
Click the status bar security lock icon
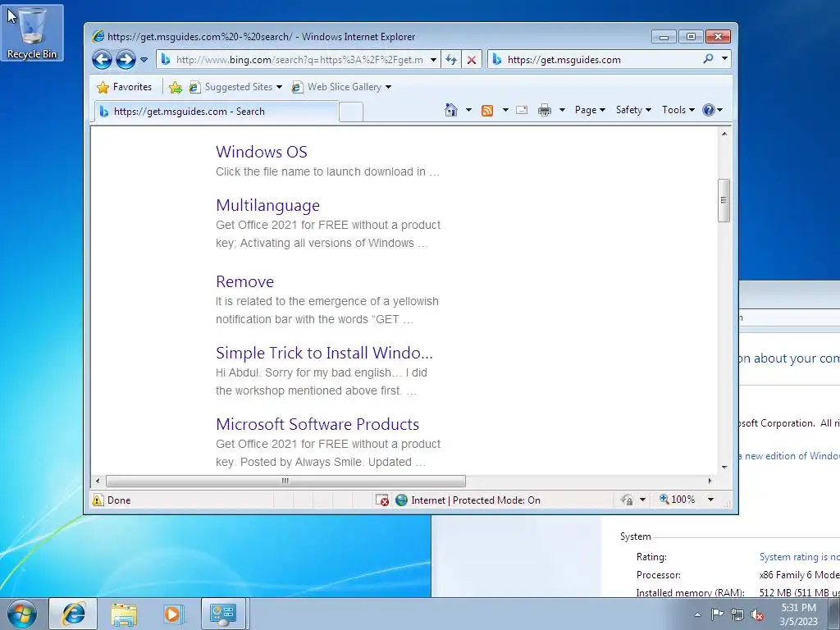click(627, 500)
